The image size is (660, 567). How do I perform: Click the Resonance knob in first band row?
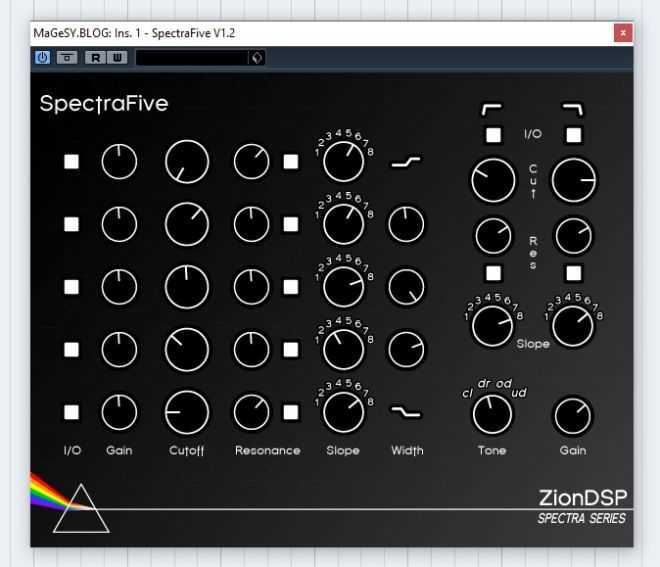tap(251, 162)
